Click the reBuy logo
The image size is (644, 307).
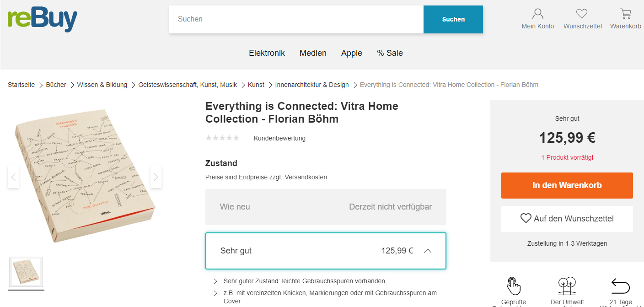43,20
